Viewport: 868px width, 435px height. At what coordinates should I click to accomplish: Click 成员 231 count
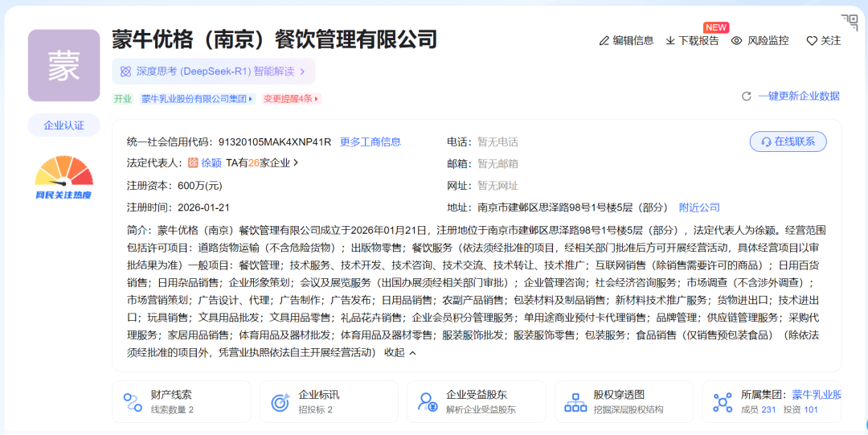[x=759, y=410]
